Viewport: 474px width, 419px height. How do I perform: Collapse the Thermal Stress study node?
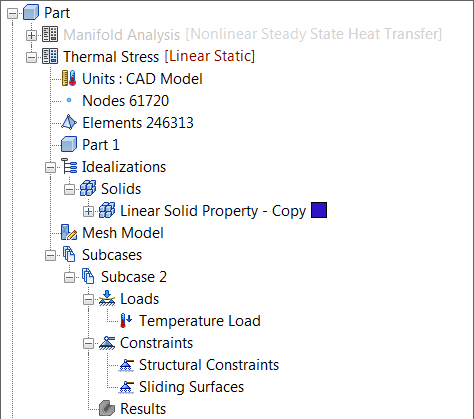31,57
